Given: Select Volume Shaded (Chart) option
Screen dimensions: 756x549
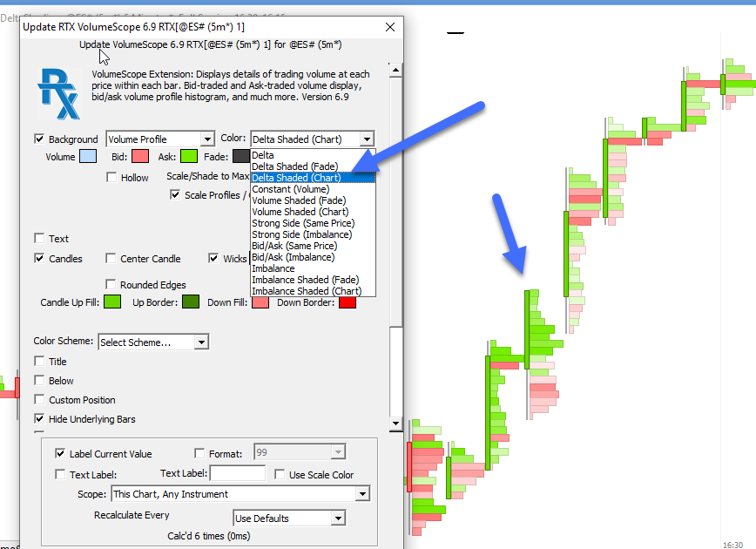Looking at the screenshot, I should click(x=313, y=212).
